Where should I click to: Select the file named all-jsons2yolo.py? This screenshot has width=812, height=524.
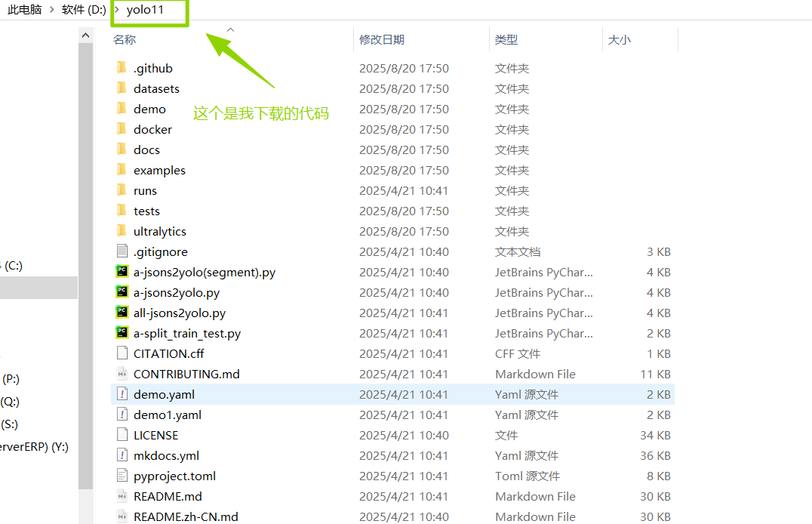point(180,313)
